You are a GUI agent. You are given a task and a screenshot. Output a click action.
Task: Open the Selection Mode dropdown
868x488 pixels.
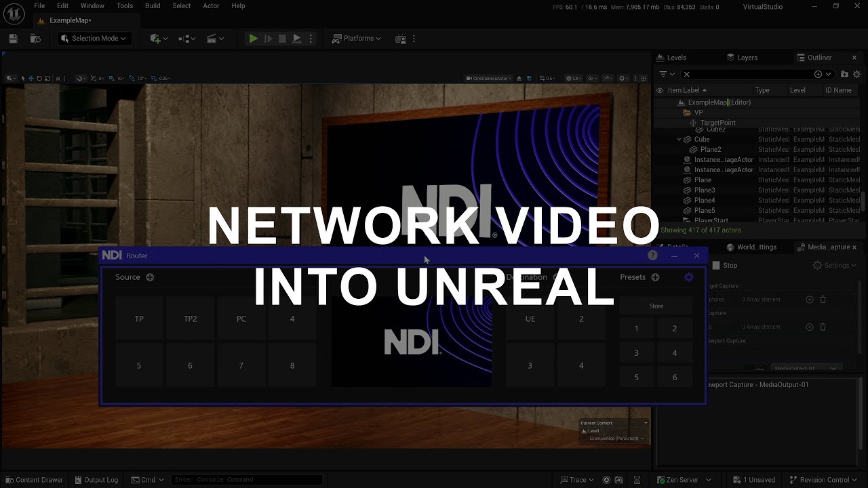tap(94, 39)
